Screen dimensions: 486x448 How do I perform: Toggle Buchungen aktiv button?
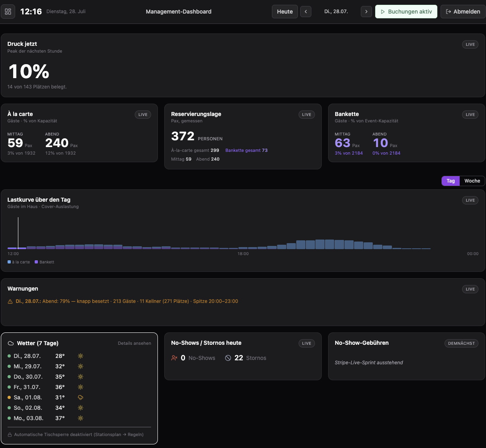pos(406,12)
